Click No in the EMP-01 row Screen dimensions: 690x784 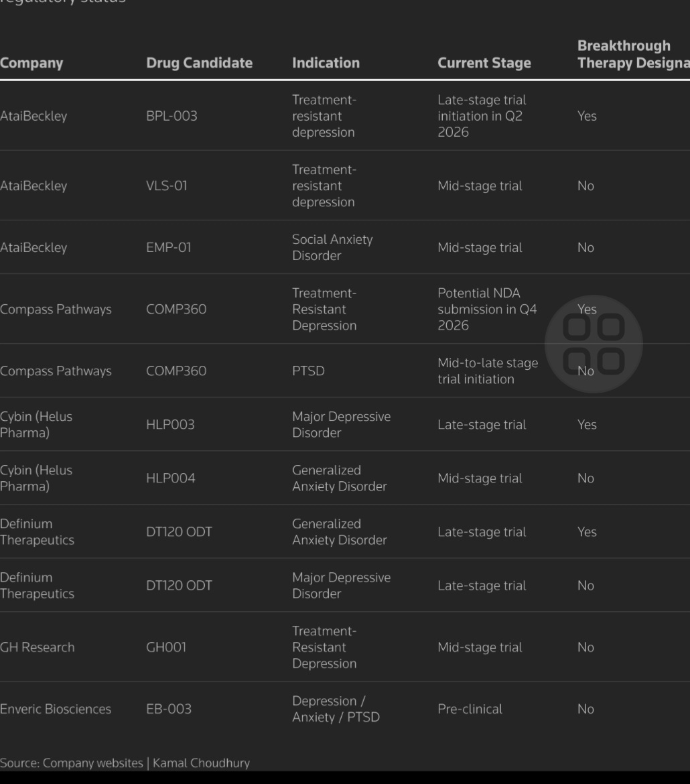click(x=585, y=247)
